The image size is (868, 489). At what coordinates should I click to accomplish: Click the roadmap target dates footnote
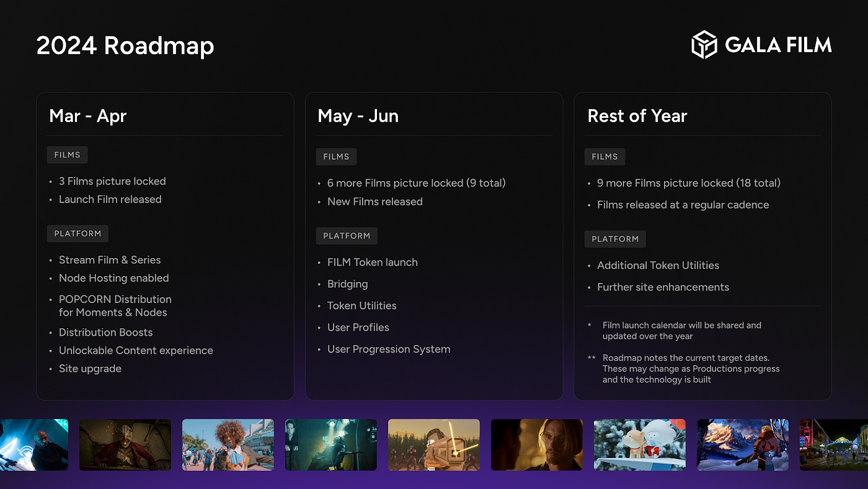(x=691, y=369)
